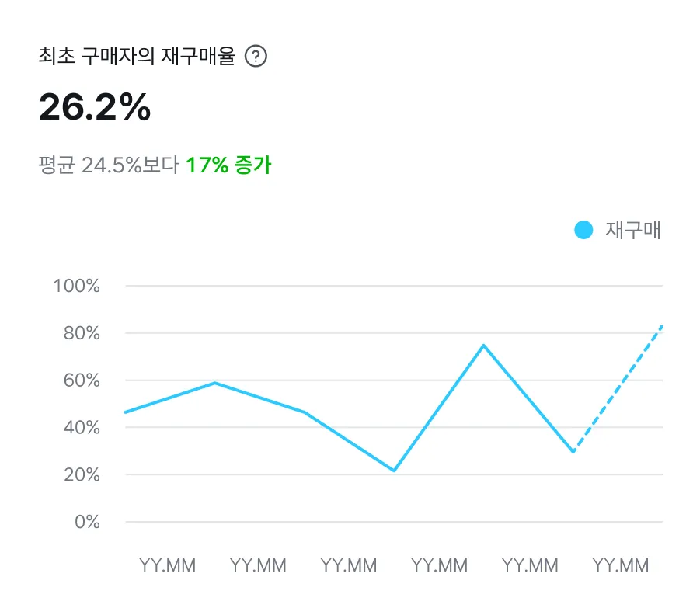Click the 80% y-axis label
This screenshot has width=700, height=615.
click(80, 333)
